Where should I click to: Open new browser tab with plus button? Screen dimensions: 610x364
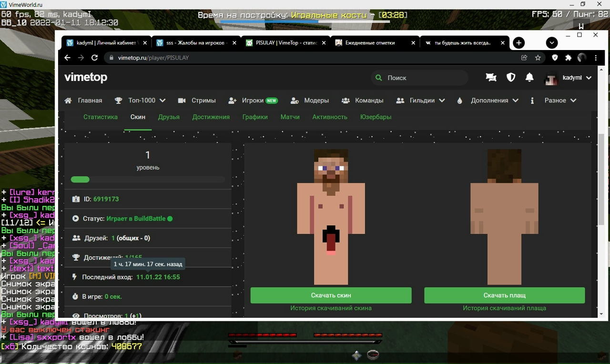click(x=518, y=43)
